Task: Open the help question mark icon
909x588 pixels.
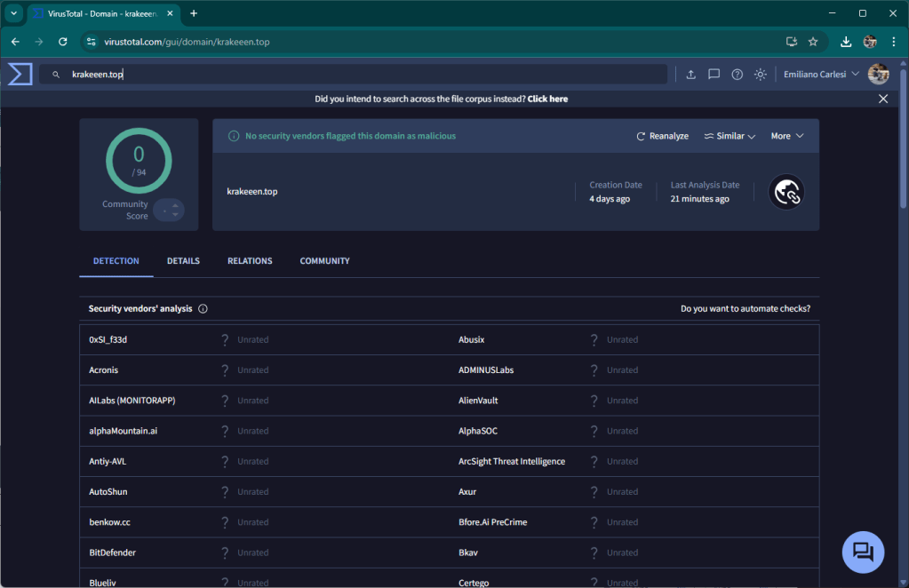Action: pyautogui.click(x=737, y=75)
